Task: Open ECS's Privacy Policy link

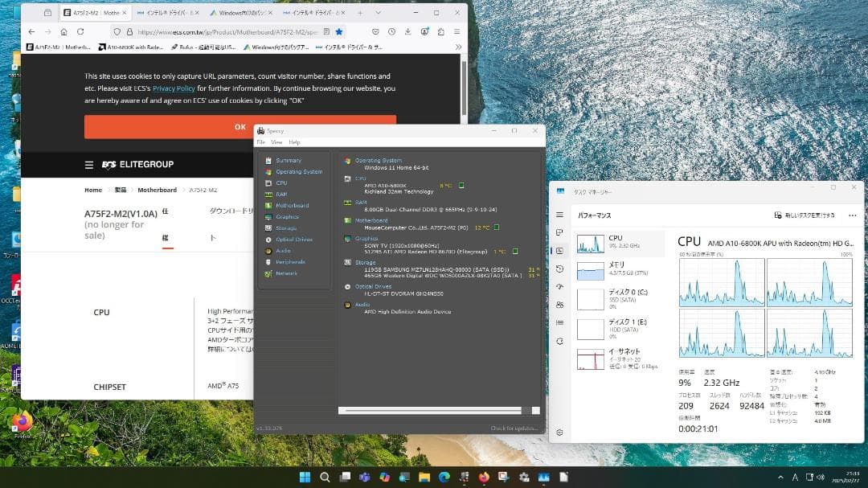Action: click(x=173, y=88)
